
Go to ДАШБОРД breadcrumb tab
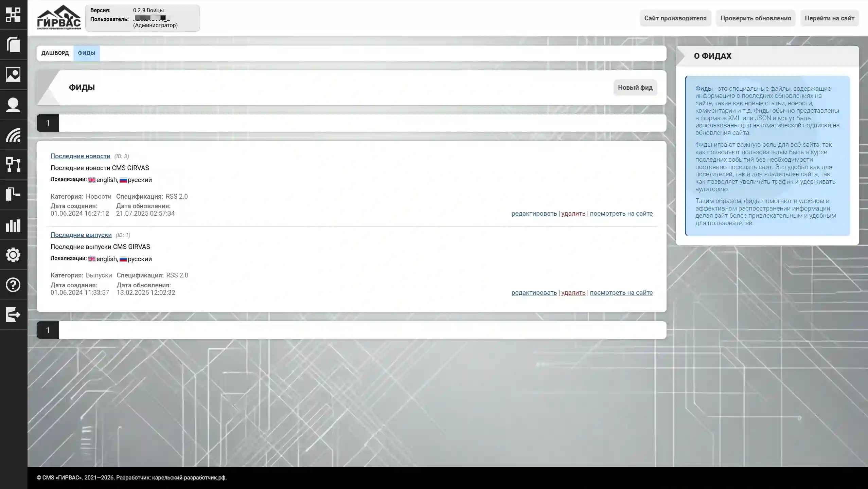pyautogui.click(x=55, y=53)
